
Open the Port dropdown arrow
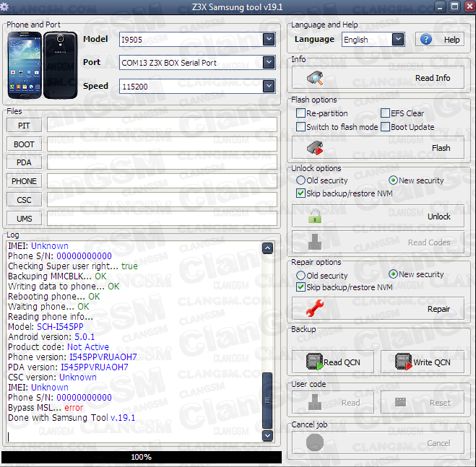tap(269, 63)
